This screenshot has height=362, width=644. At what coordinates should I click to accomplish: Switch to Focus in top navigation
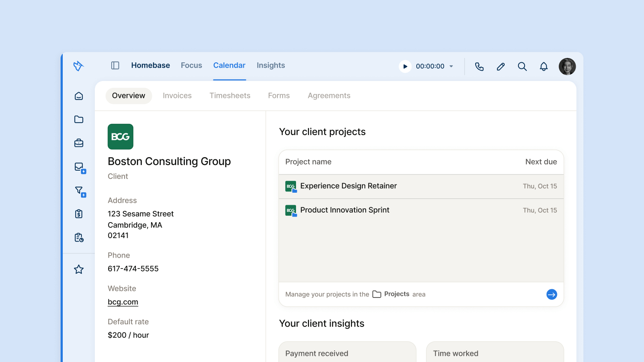click(191, 65)
